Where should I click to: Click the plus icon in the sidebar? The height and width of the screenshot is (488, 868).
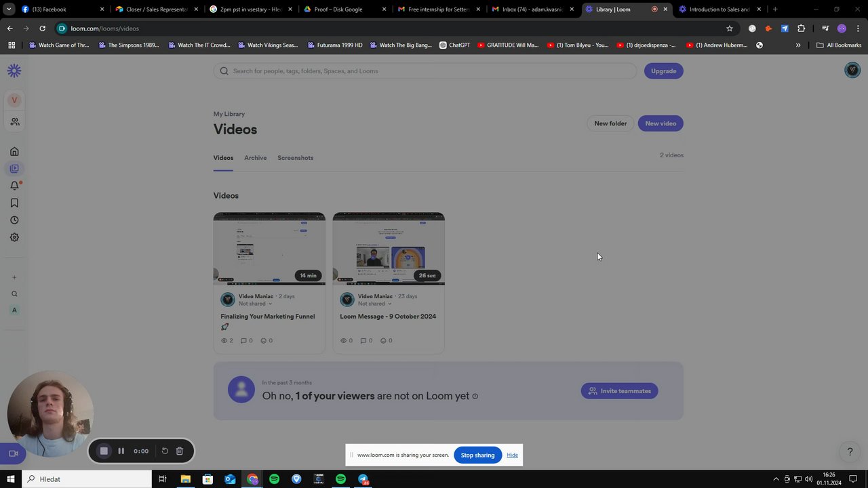14,277
